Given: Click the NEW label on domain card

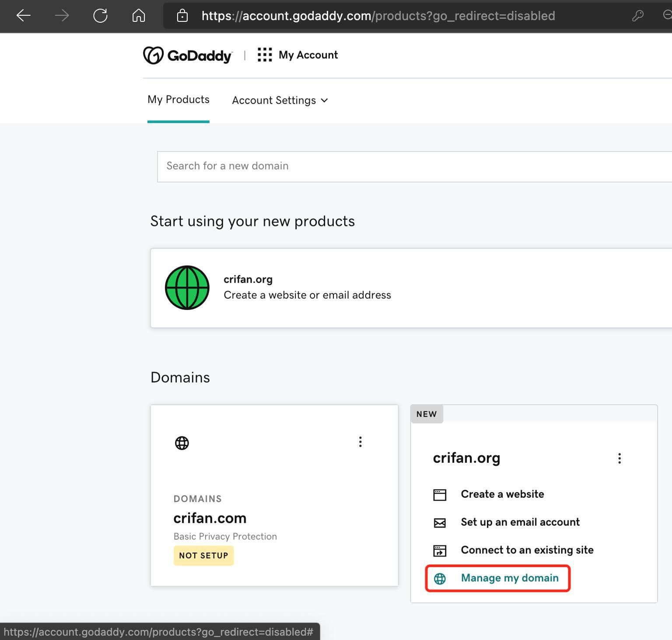Looking at the screenshot, I should pyautogui.click(x=427, y=414).
